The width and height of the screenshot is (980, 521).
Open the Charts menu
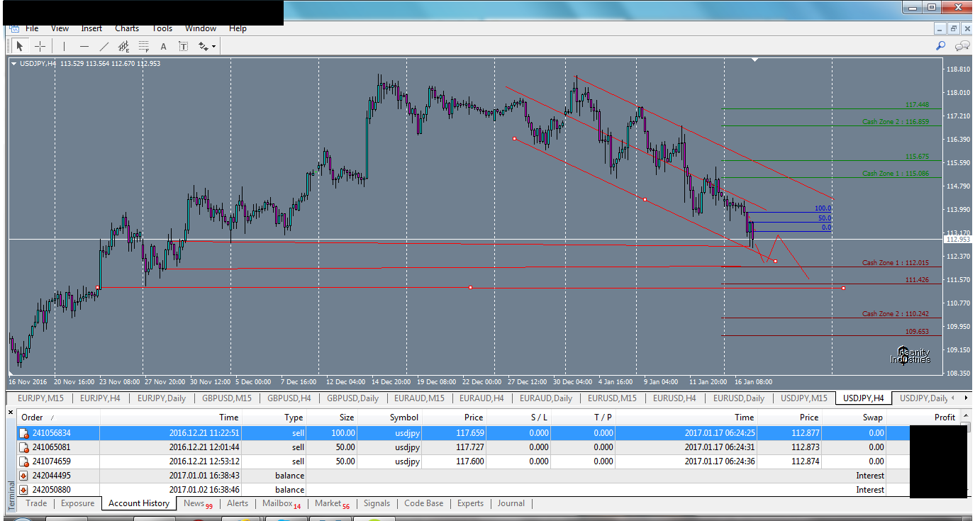(x=127, y=28)
